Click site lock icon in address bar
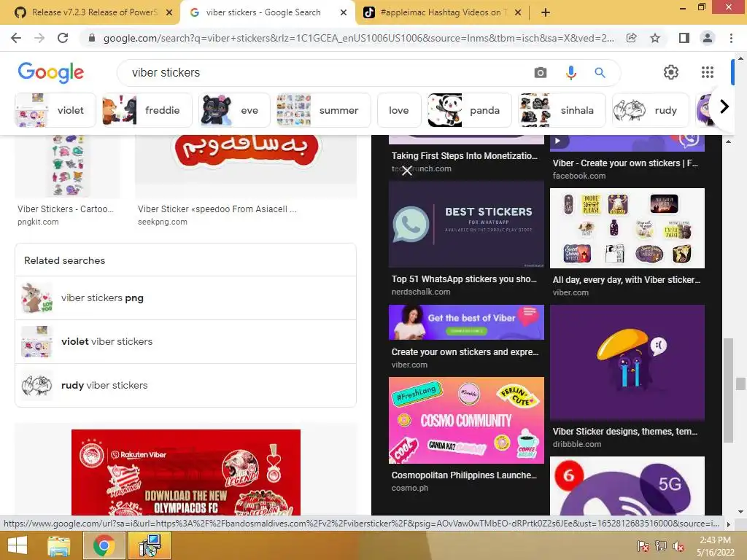Viewport: 747px width, 560px height. (93, 38)
